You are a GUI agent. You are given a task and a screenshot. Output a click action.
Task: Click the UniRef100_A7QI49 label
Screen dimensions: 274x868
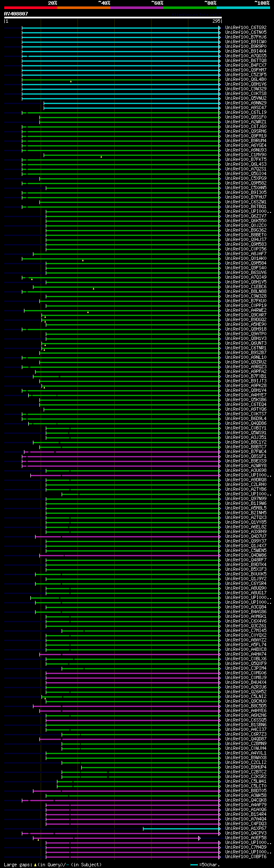[246, 277]
